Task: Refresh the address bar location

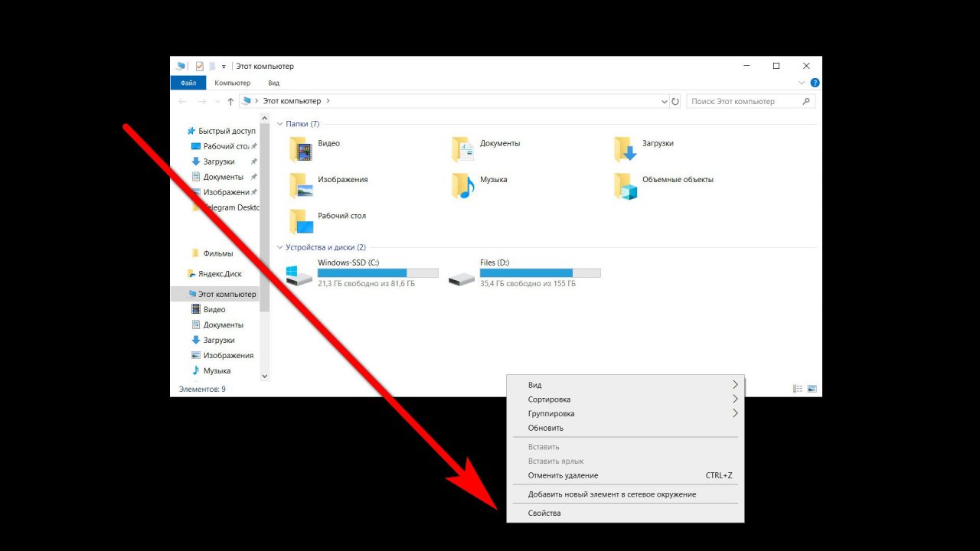Action: coord(675,101)
